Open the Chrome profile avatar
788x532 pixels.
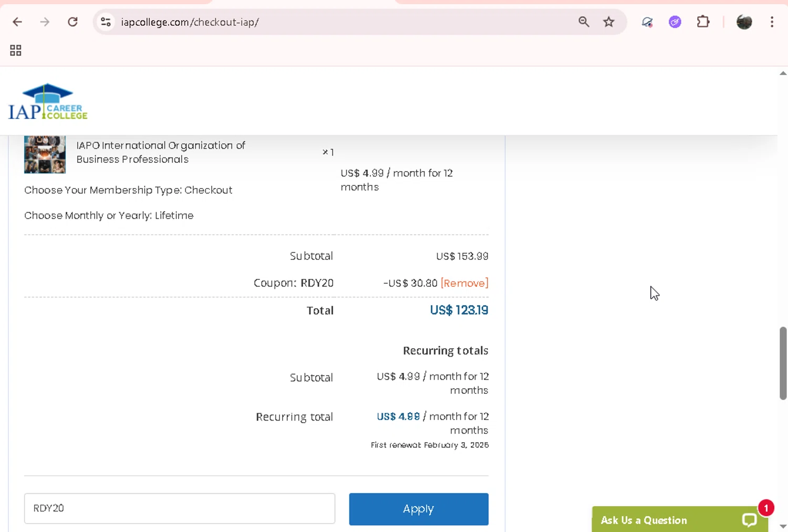[x=744, y=22]
